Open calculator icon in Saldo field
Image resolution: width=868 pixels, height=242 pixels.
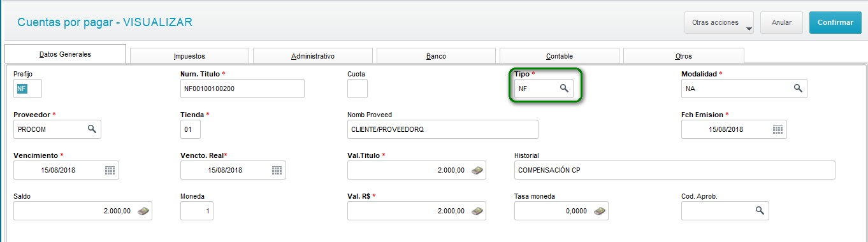pos(143,211)
